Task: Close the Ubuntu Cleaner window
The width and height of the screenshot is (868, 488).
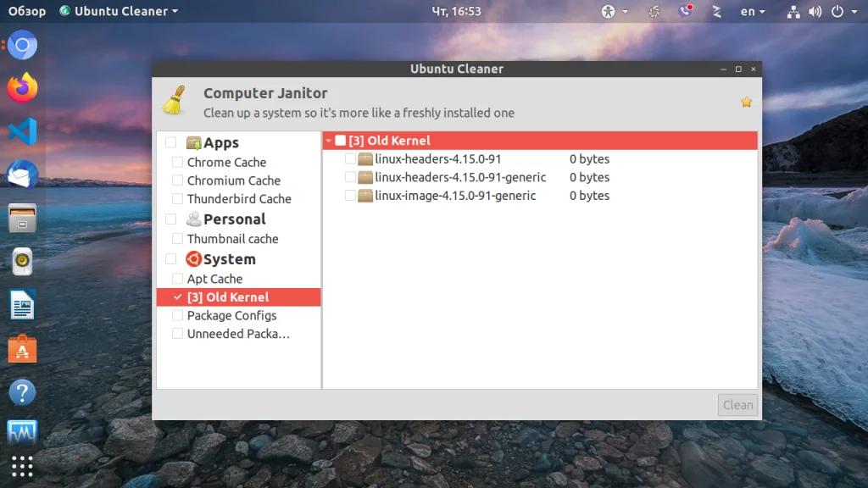Action: point(753,69)
